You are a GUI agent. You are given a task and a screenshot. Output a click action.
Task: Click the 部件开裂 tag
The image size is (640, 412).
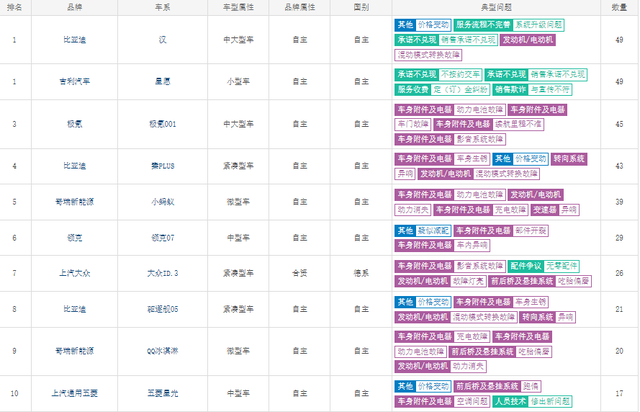tap(530, 231)
